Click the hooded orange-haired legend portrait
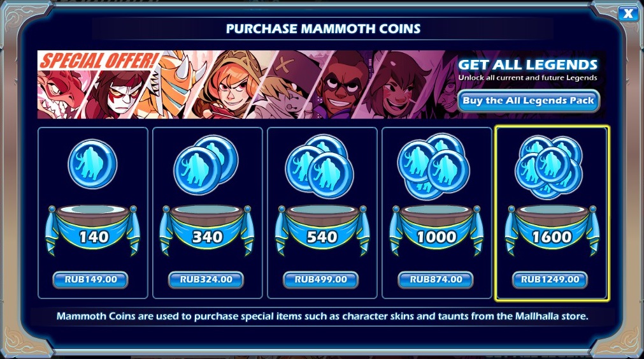Viewport: 644px width, 359px height. (228, 85)
